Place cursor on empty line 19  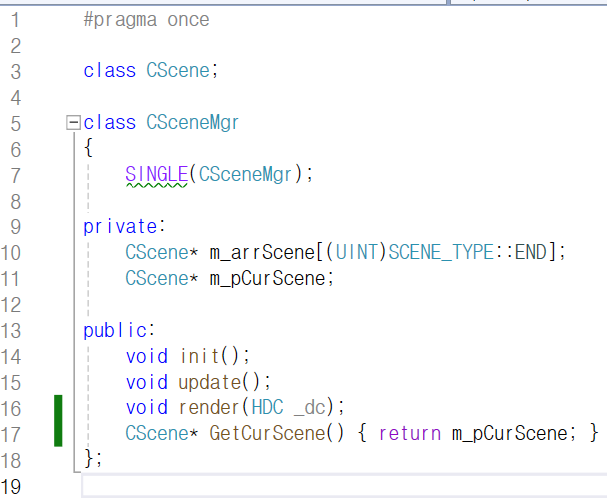[x=344, y=486]
